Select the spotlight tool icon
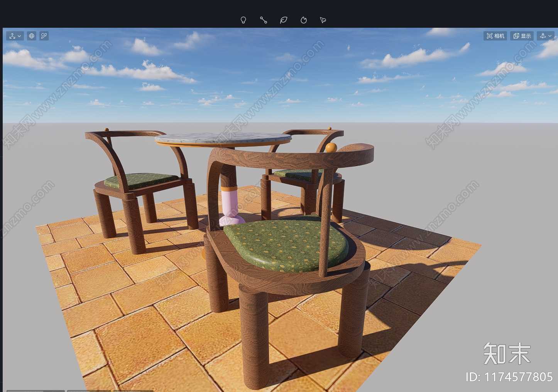 pyautogui.click(x=323, y=20)
